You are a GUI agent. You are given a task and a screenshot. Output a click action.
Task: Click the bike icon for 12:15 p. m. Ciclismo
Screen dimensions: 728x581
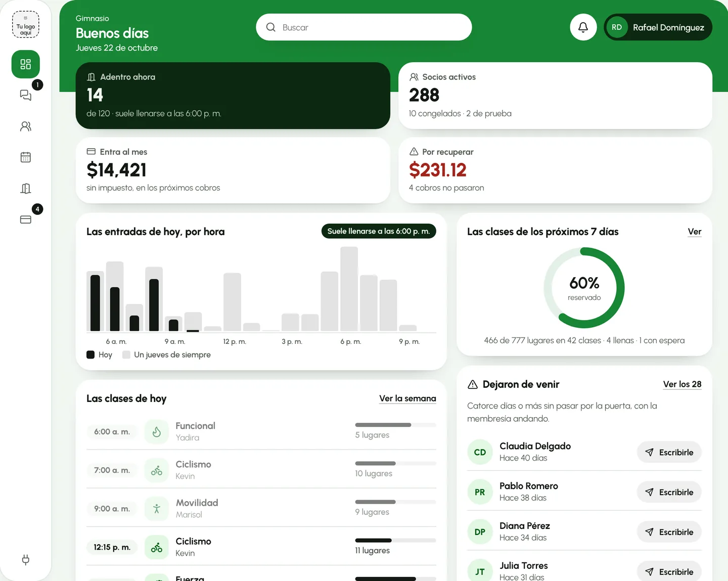click(x=157, y=547)
